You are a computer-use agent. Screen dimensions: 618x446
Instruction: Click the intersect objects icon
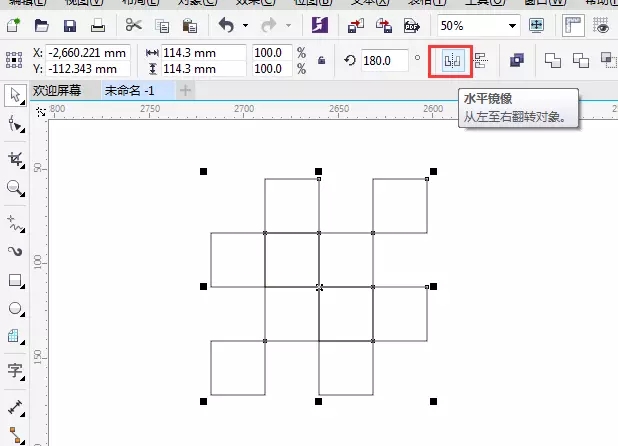tap(609, 60)
